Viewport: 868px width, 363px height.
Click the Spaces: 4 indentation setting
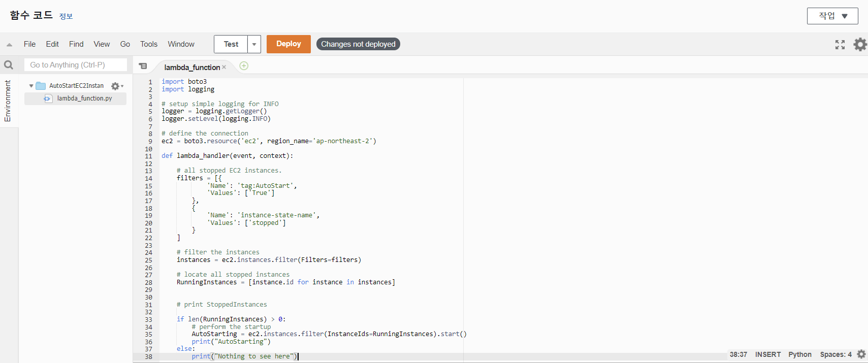pyautogui.click(x=836, y=354)
